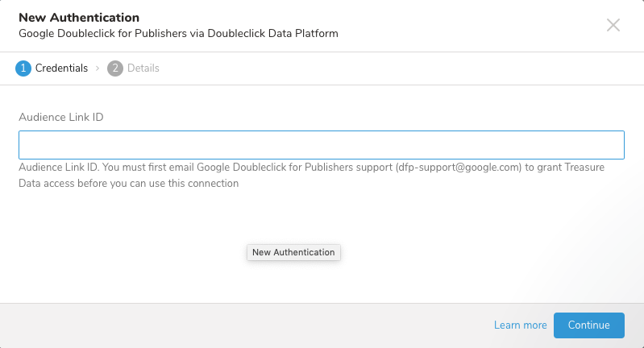Click the Audience Link ID field label
The image size is (644, 348).
[x=61, y=117]
